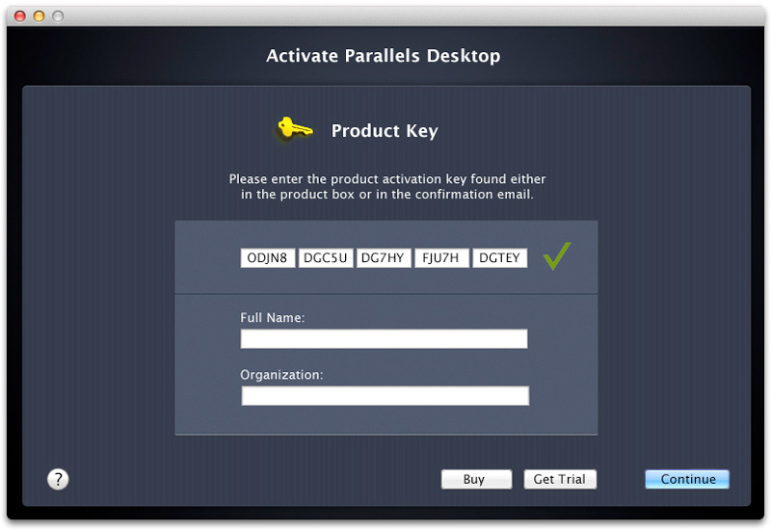Image resolution: width=771 pixels, height=532 pixels.
Task: Click the Organization label text
Action: click(281, 374)
